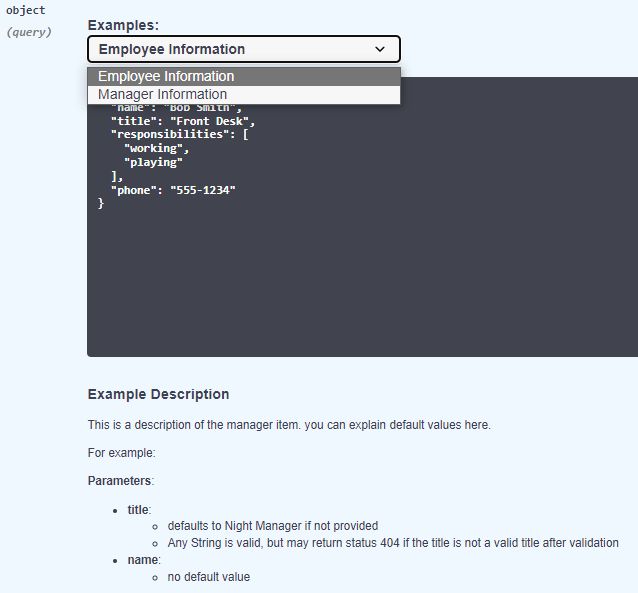Click the Example Description heading
The height and width of the screenshot is (593, 638).
point(158,394)
